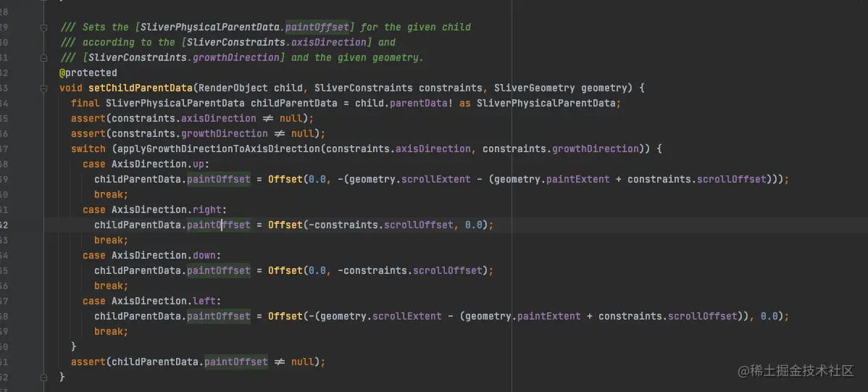
Task: Collapse the setChildParentData method via its gutter fold marker
Action: [x=43, y=88]
